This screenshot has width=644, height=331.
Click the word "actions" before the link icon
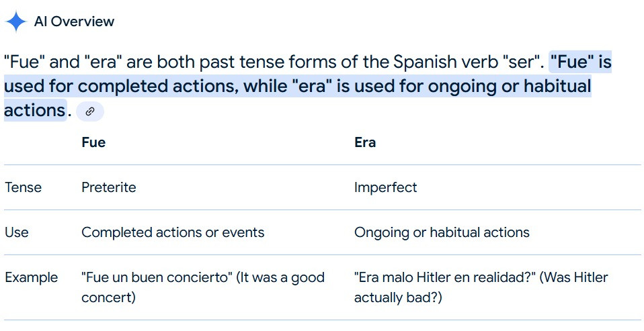35,110
